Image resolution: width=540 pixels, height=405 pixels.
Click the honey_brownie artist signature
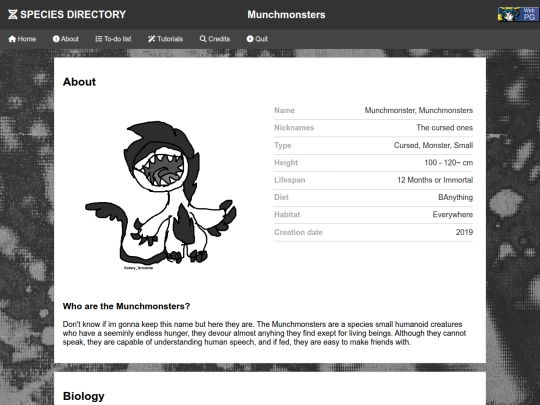coord(138,268)
